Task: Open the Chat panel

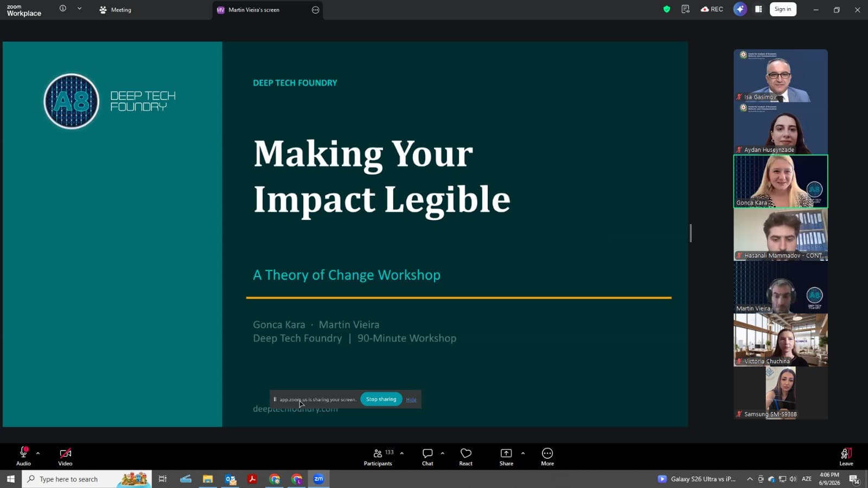Action: [427, 457]
